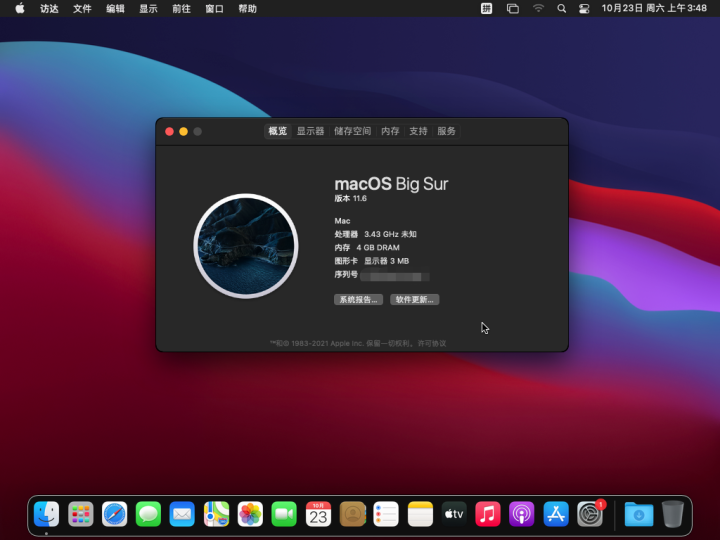Launch Podcasts from the Dock

[x=522, y=514]
